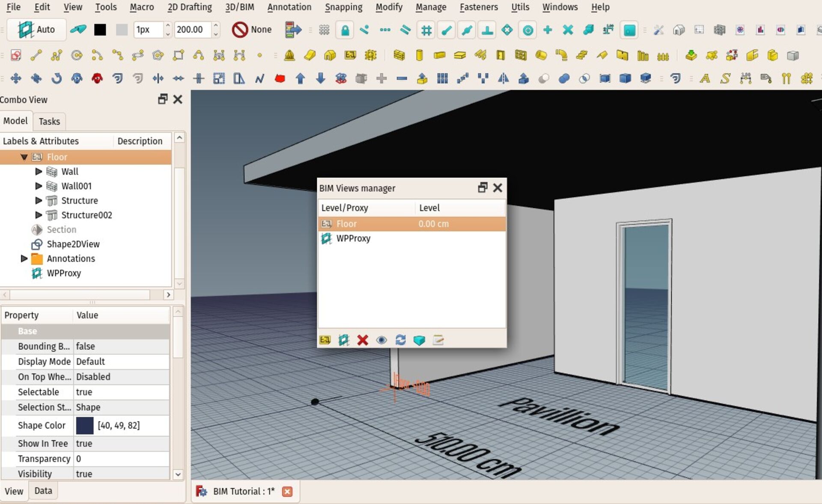Select the Rectangle drawing tool icon
822x504 pixels.
(x=179, y=55)
